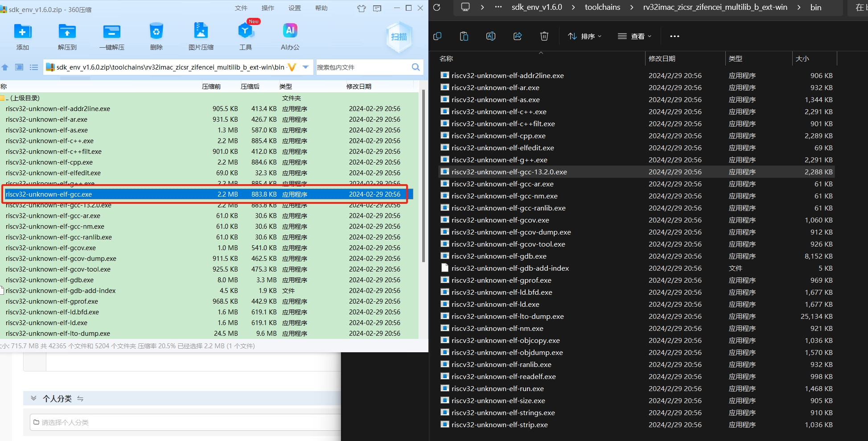Open the 查看 view dropdown in Explorer

click(634, 36)
